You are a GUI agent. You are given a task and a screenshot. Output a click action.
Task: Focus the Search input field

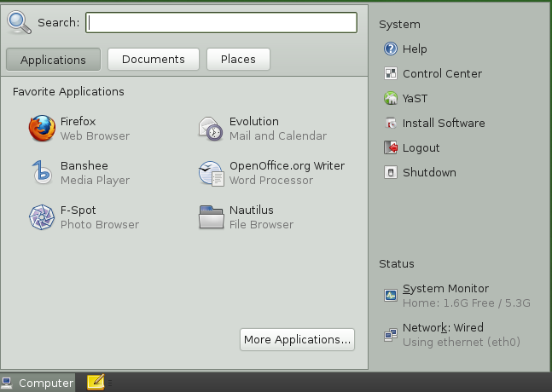tap(222, 22)
